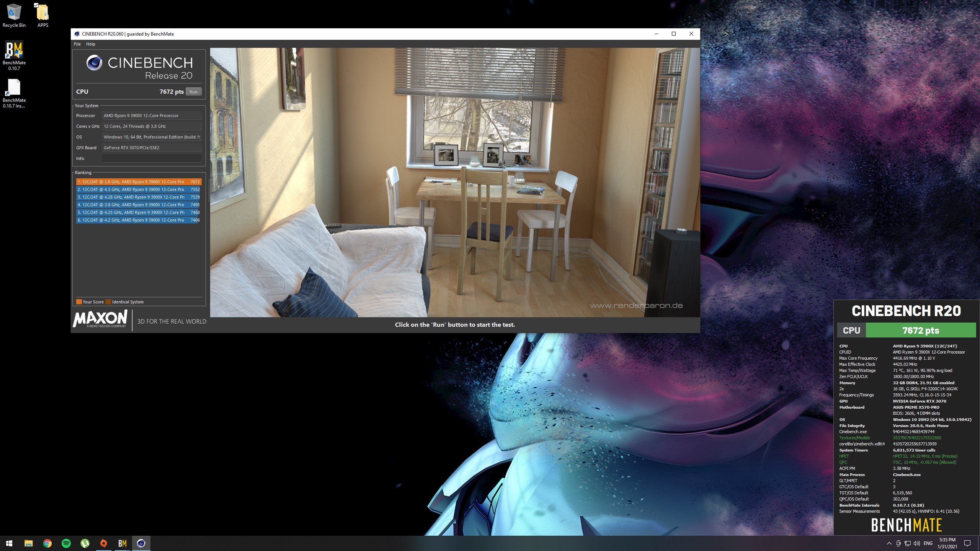Image resolution: width=980 pixels, height=551 pixels.
Task: Select ranking row 6 scoring 7406
Action: pos(139,220)
